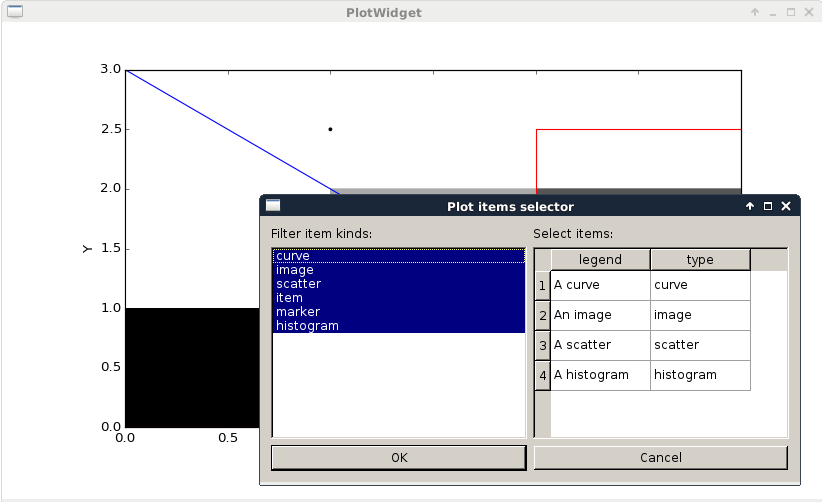Select 'curve' in the filter item kinds list
Screen dimensions: 822x502
tap(398, 256)
